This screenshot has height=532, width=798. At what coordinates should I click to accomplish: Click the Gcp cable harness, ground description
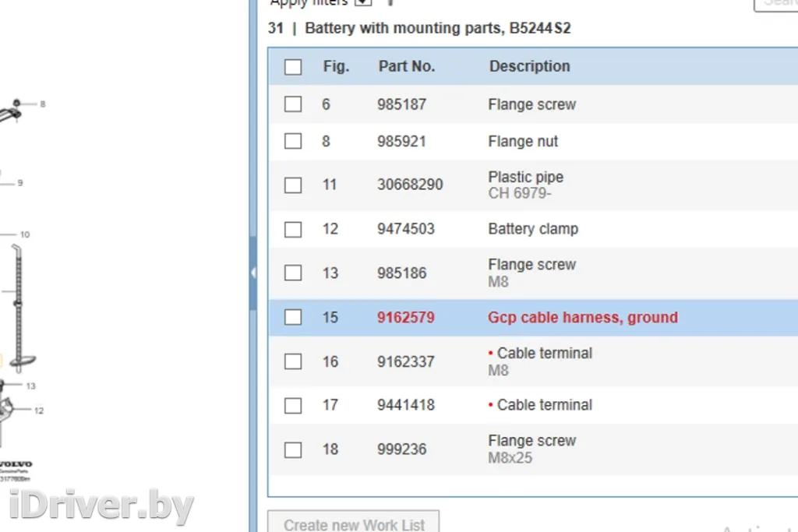pyautogui.click(x=582, y=317)
